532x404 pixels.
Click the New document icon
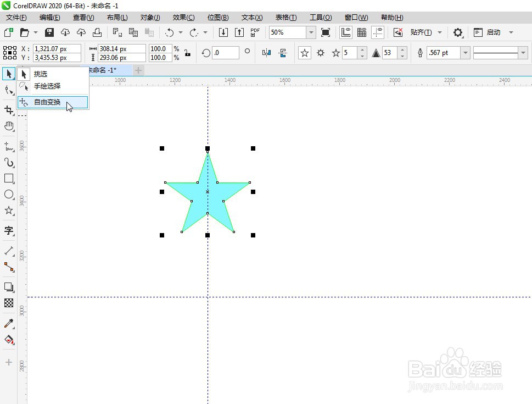point(8,32)
